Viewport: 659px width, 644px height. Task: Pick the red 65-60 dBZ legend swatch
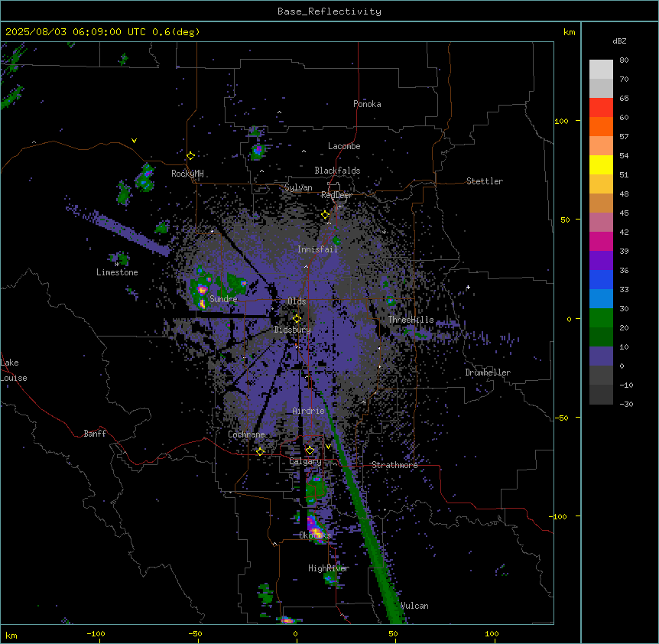click(x=601, y=107)
